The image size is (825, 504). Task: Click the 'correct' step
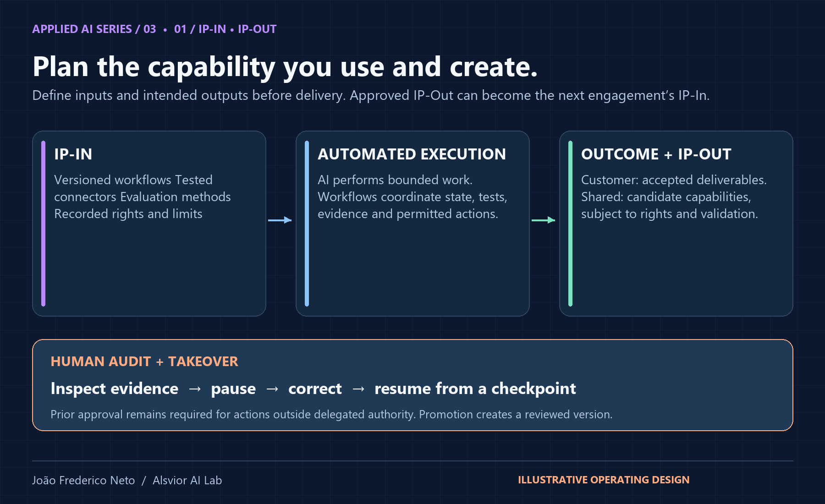315,389
